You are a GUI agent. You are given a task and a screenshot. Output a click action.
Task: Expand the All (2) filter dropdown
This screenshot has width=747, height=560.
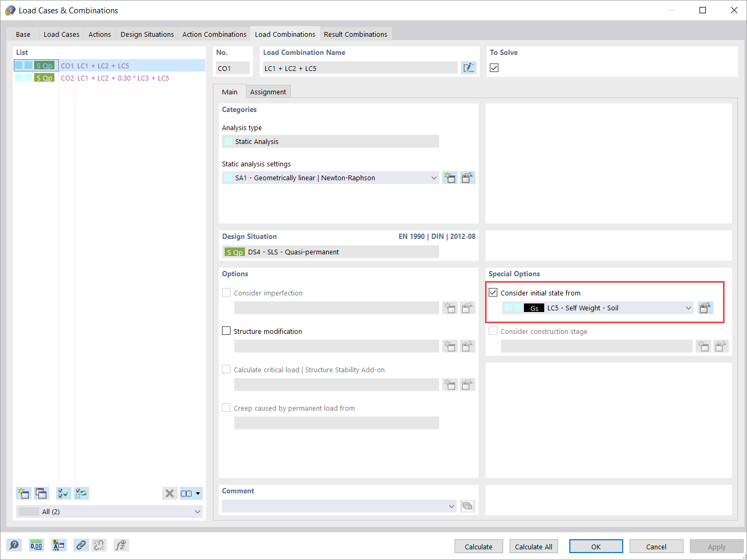197,511
